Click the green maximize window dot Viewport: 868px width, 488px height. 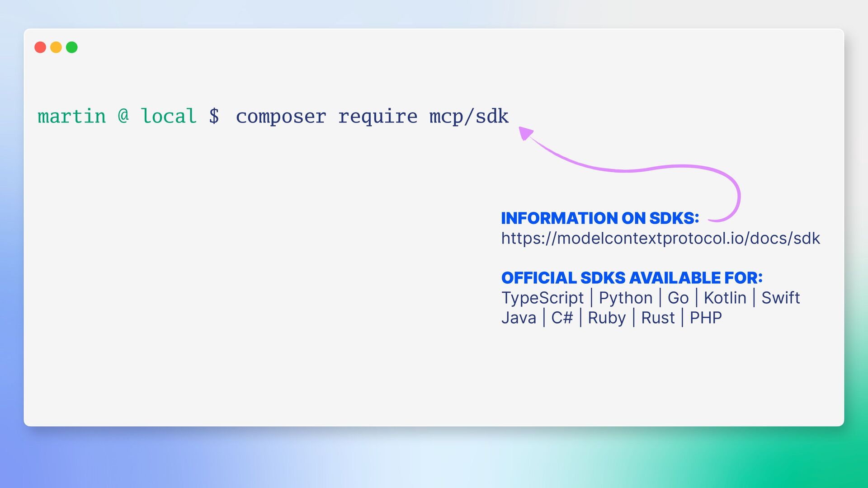72,47
